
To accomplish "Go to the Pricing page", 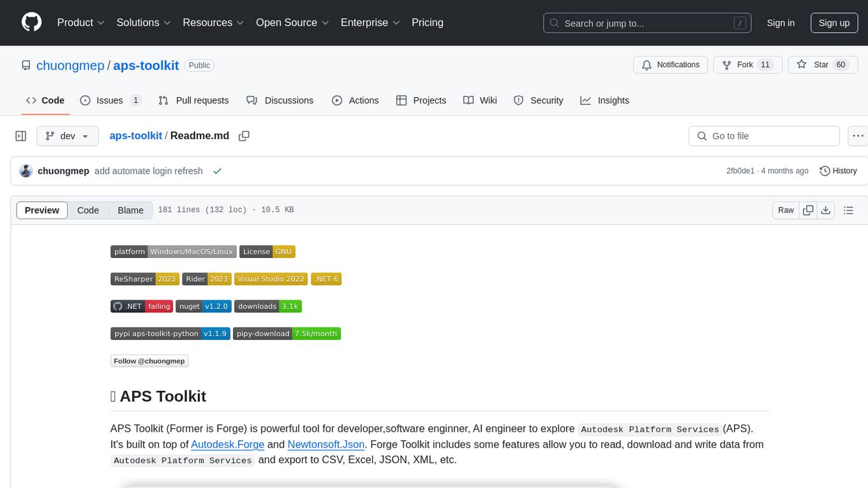I will 428,22.
